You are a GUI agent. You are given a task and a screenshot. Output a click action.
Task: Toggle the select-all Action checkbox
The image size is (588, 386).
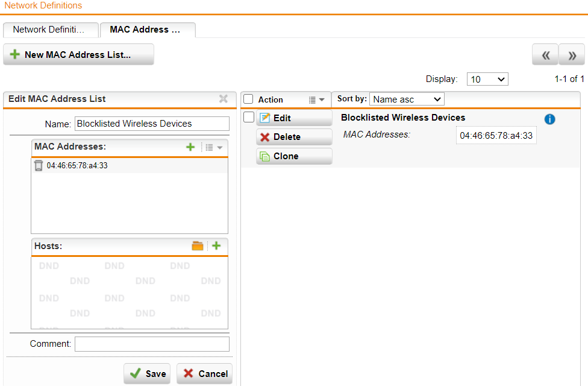pos(248,99)
